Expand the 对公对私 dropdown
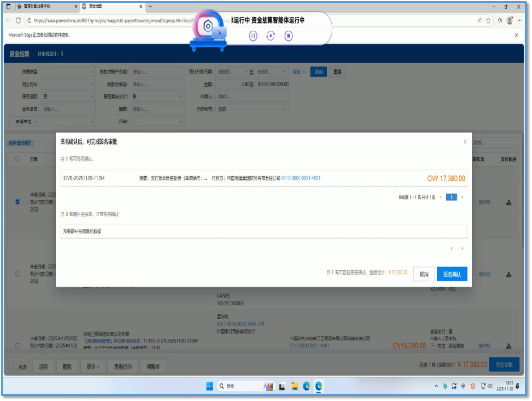 pyautogui.click(x=68, y=85)
